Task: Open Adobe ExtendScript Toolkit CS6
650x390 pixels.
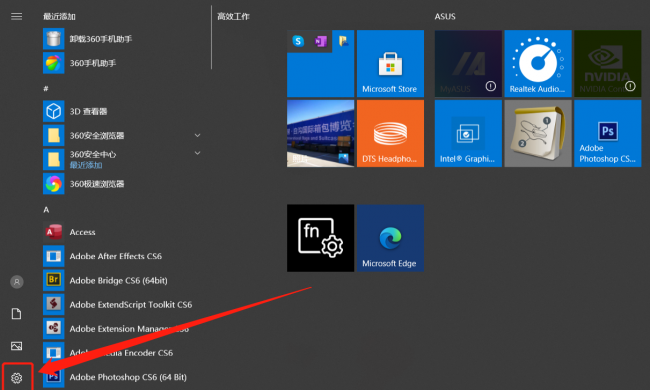Action: (x=121, y=304)
